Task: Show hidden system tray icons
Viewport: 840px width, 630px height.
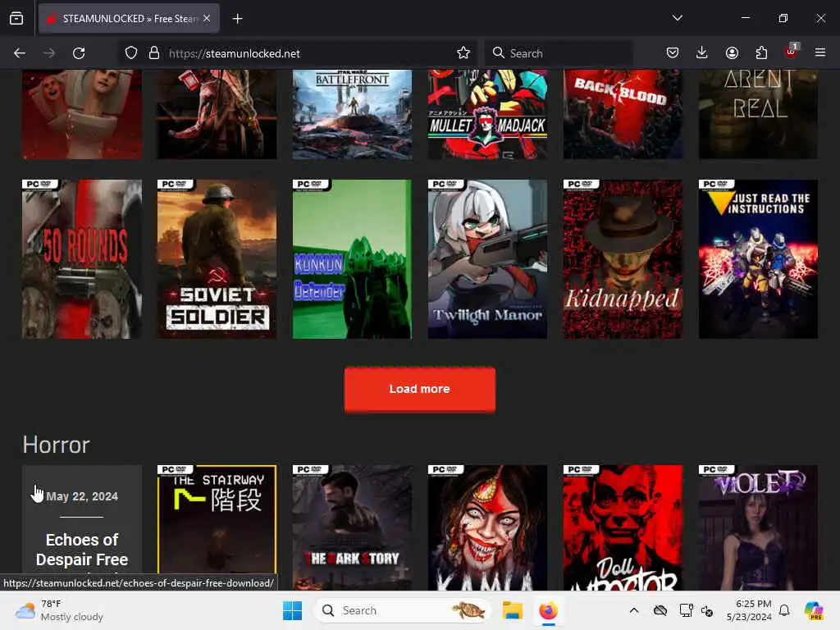Action: 634,610
